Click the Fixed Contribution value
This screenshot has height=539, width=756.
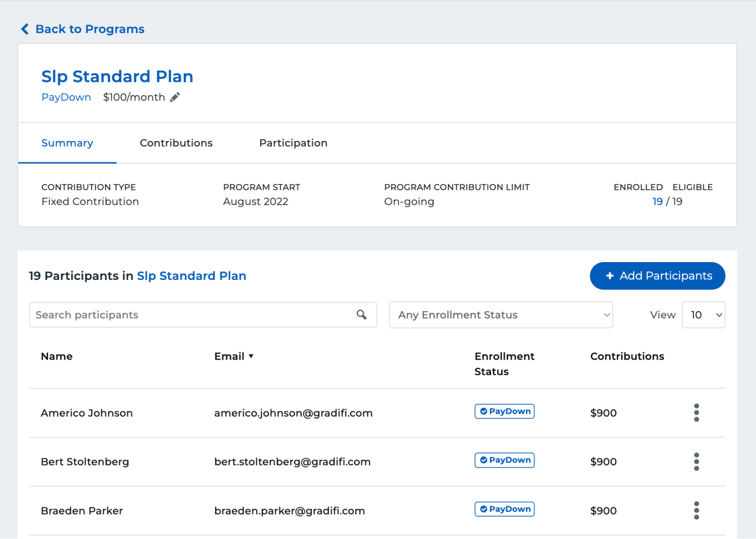(x=90, y=201)
